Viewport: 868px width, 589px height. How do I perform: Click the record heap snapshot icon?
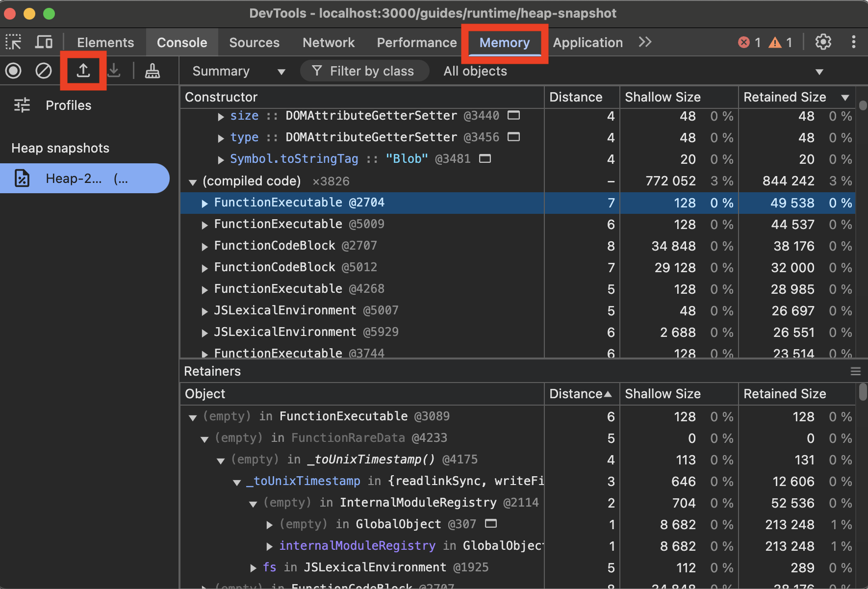tap(13, 71)
